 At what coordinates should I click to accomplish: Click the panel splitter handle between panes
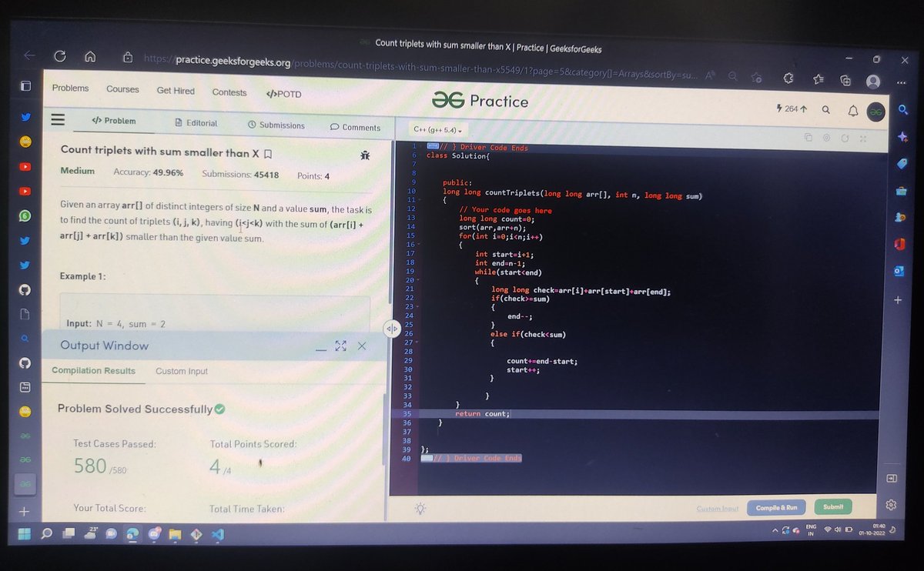(390, 329)
